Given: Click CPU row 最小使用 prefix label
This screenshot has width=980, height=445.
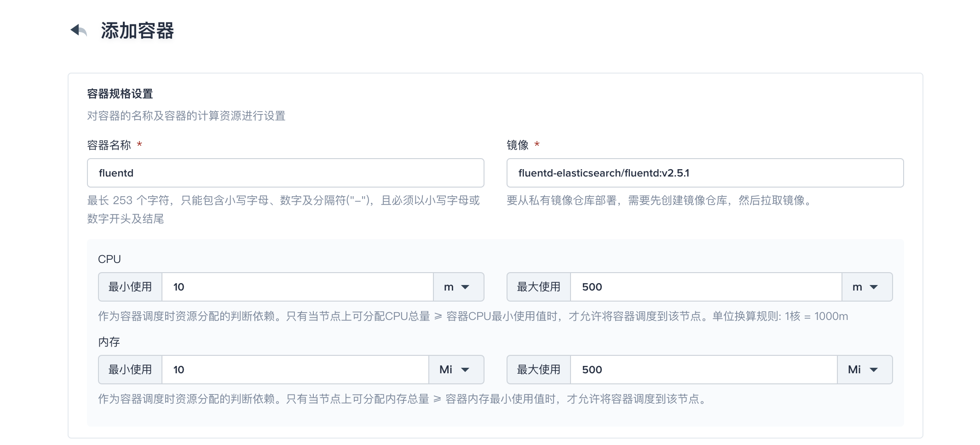Looking at the screenshot, I should coord(130,287).
